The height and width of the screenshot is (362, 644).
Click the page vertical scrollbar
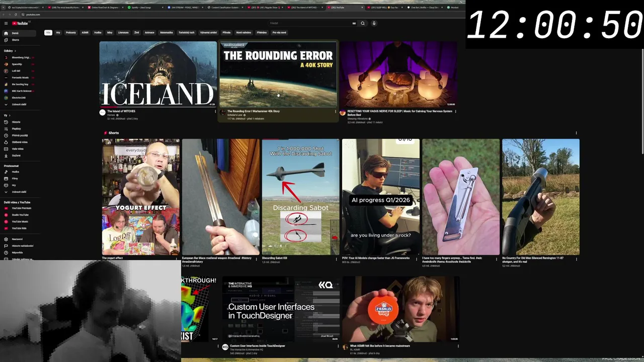tap(642, 101)
